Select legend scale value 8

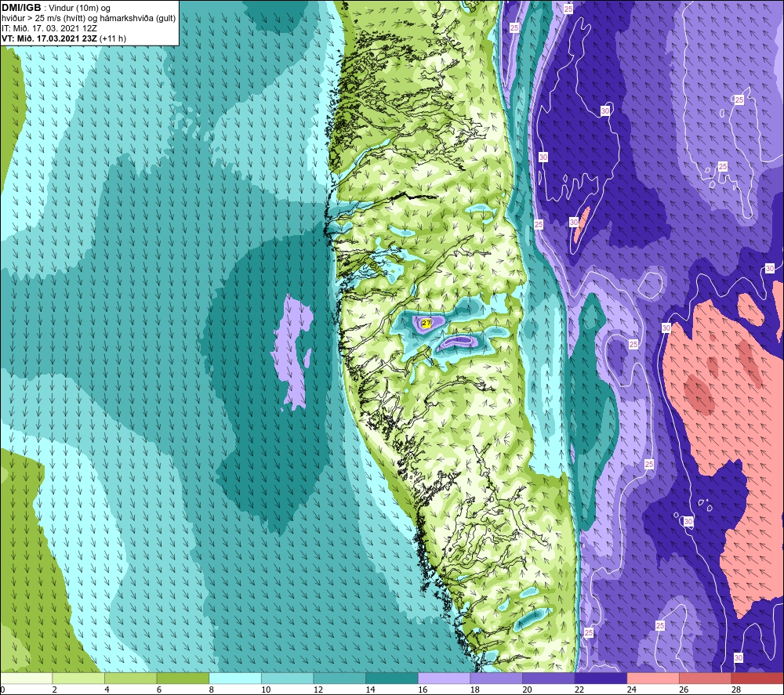(211, 690)
